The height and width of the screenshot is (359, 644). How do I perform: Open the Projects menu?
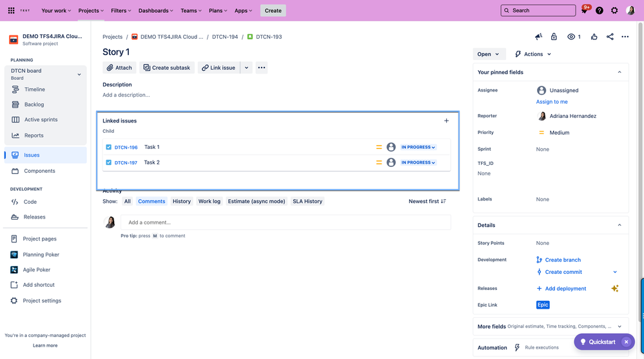[91, 11]
